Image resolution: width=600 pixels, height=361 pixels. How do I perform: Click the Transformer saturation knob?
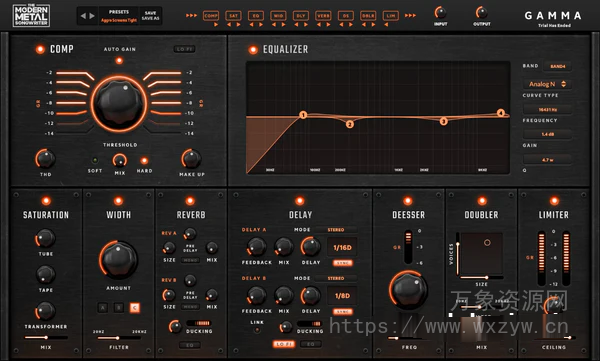point(46,311)
